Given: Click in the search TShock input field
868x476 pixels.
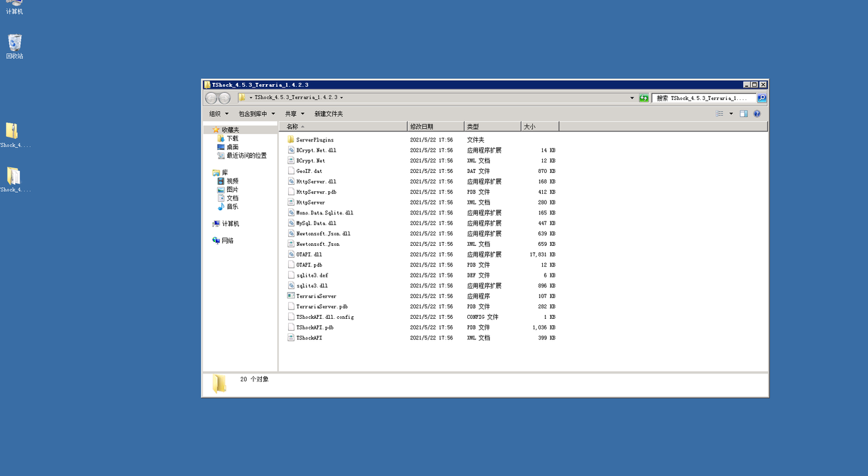Looking at the screenshot, I should pyautogui.click(x=704, y=98).
